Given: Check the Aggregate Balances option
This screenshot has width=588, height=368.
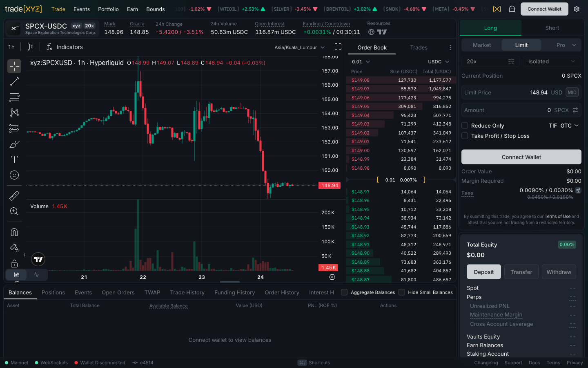Looking at the screenshot, I should coord(344,292).
